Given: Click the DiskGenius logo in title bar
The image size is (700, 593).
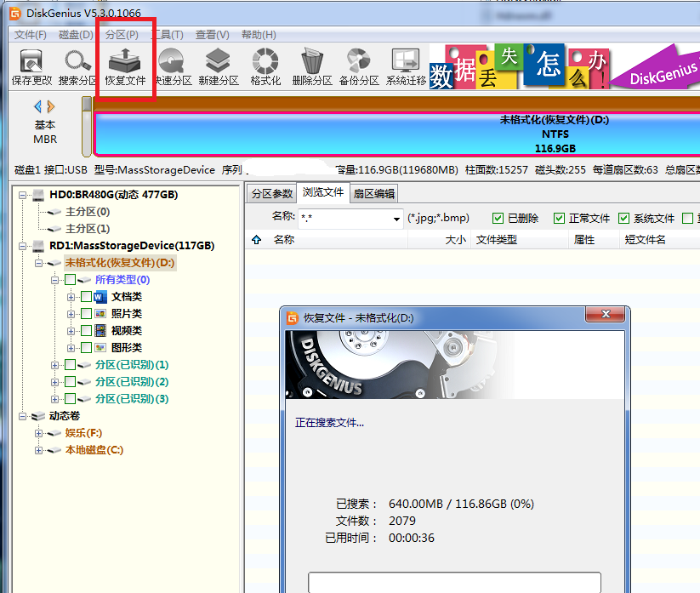Looking at the screenshot, I should pyautogui.click(x=15, y=14).
